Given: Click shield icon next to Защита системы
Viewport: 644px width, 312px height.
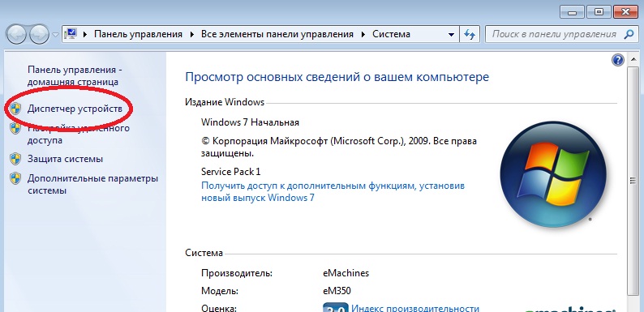Looking at the screenshot, I should coord(15,159).
